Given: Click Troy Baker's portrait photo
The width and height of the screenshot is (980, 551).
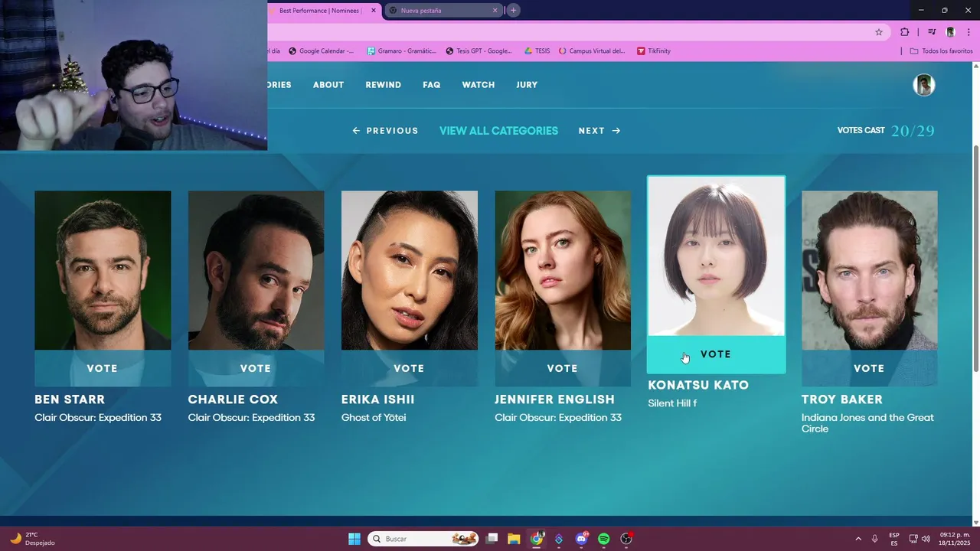Looking at the screenshot, I should [x=869, y=270].
